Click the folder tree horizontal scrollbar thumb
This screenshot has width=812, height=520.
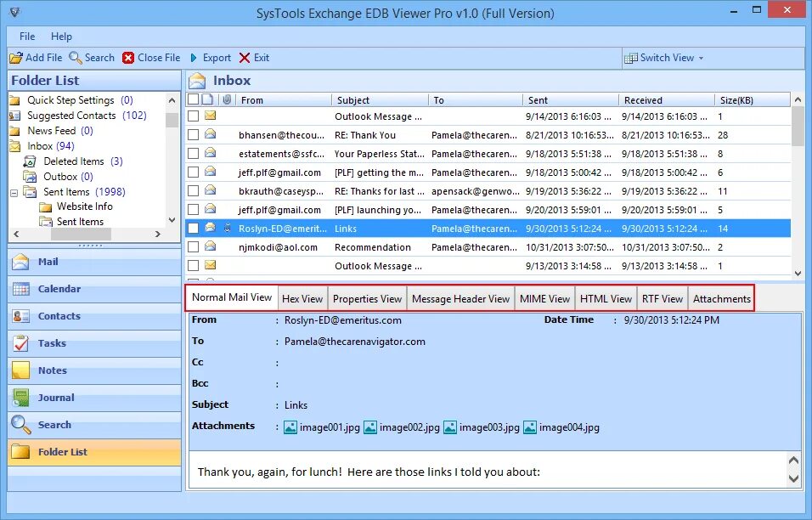click(81, 235)
